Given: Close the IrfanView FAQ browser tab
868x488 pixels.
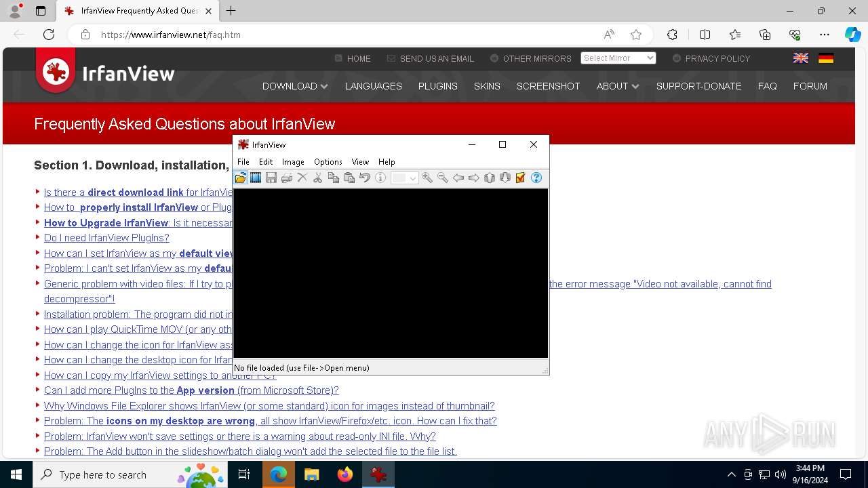Looking at the screenshot, I should click(209, 11).
